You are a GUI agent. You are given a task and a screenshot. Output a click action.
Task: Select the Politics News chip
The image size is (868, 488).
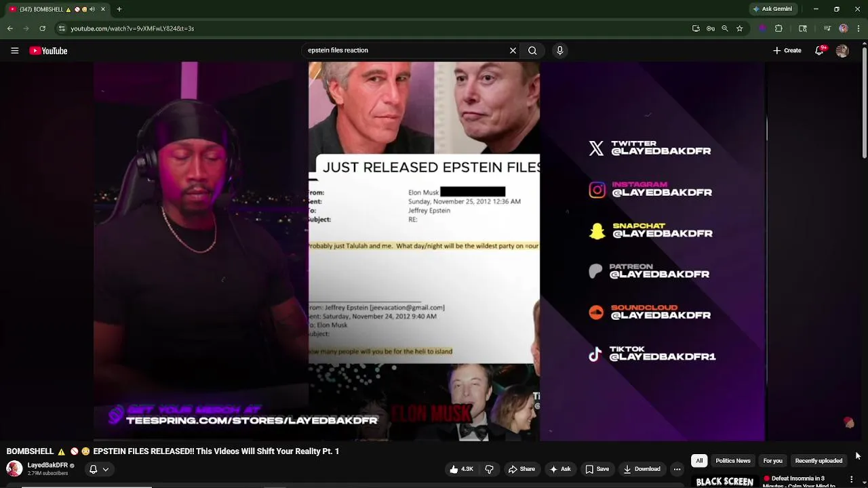click(x=733, y=461)
